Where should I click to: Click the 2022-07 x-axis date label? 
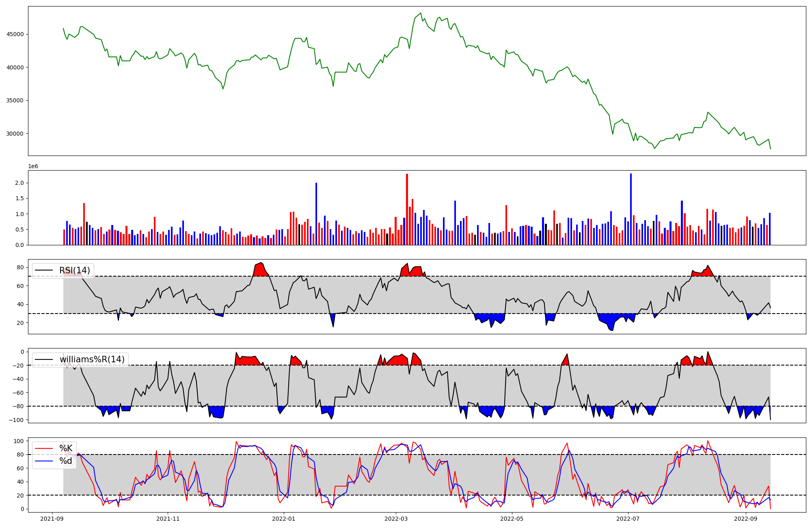(x=628, y=519)
